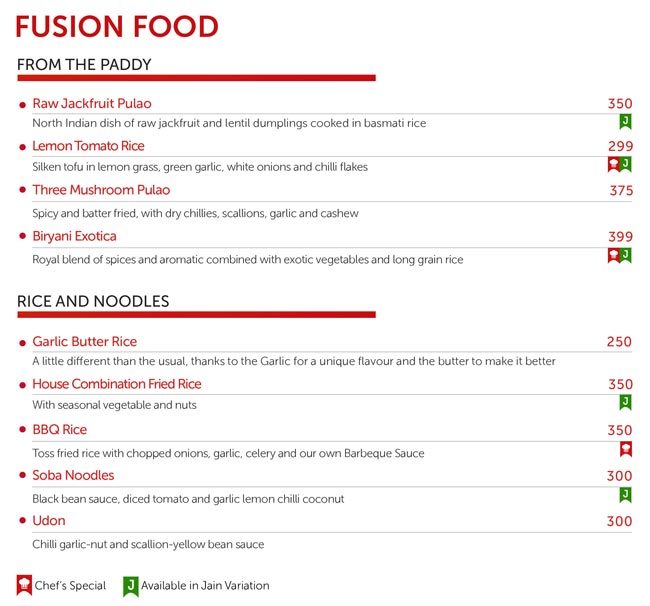Click the Jain icon beside Lemon Tomato Rice
Viewport: 650px width, 606px height.
click(625, 164)
